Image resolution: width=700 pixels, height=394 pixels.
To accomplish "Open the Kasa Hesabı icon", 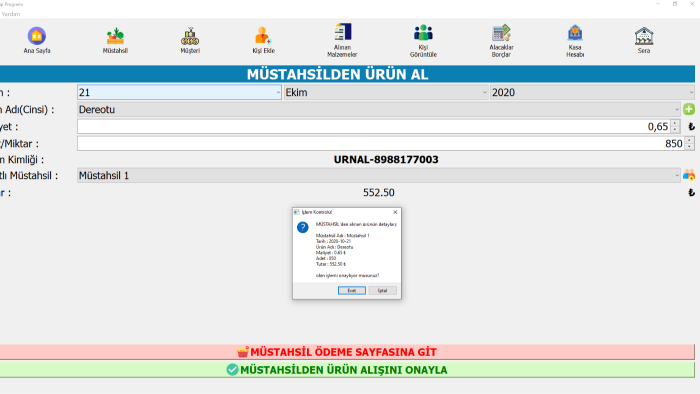I will tap(575, 33).
